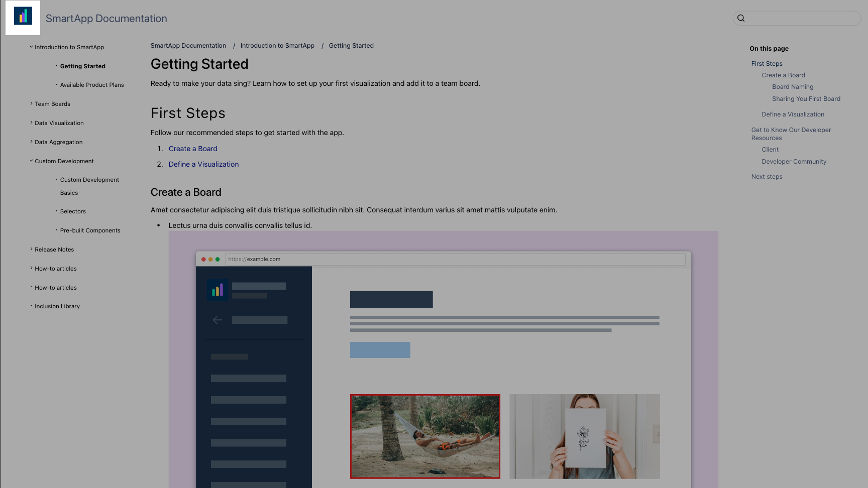The width and height of the screenshot is (868, 488).
Task: Click the Getting Started breadcrumb
Action: click(351, 45)
